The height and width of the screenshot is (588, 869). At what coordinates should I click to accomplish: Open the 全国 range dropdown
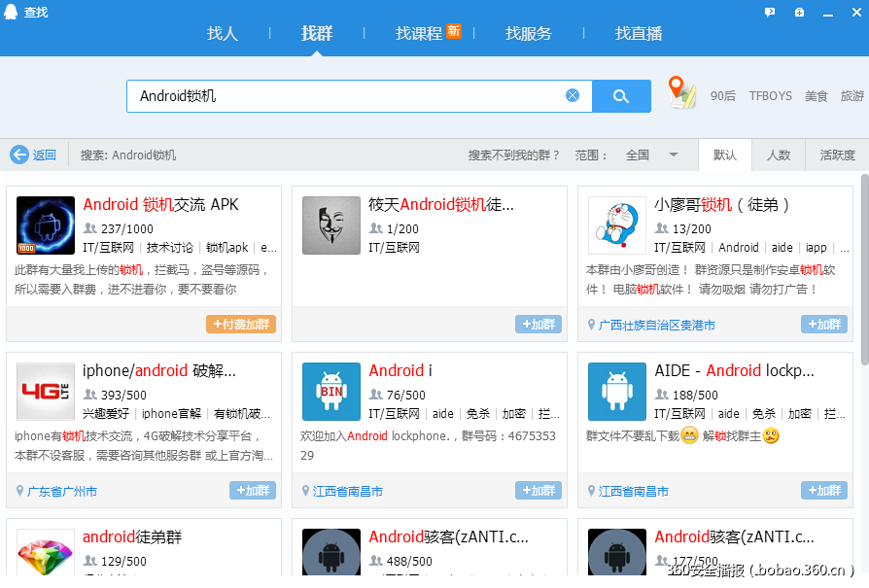[x=652, y=155]
